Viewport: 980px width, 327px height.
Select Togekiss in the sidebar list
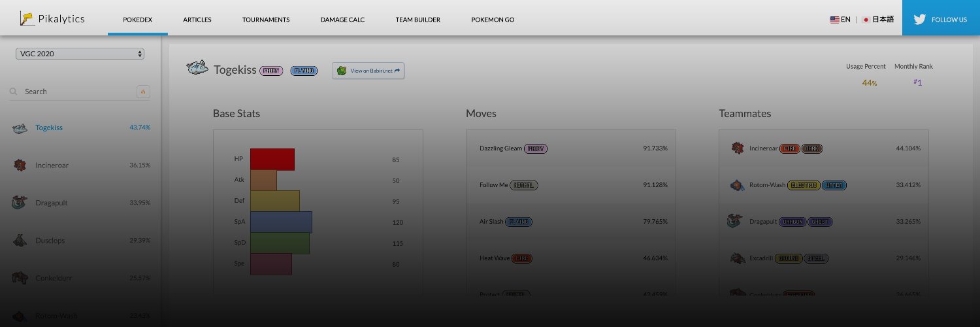tap(80, 128)
